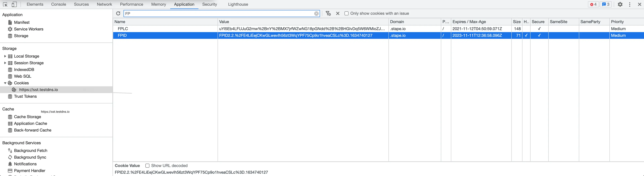Toggle the device toolbar
The width and height of the screenshot is (644, 176).
(x=14, y=4)
